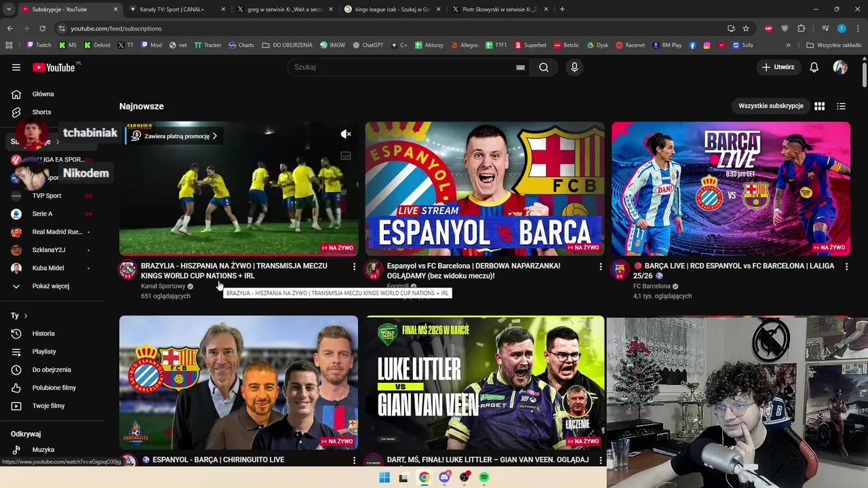Click Wszystkie subskrypcje button

click(x=771, y=106)
